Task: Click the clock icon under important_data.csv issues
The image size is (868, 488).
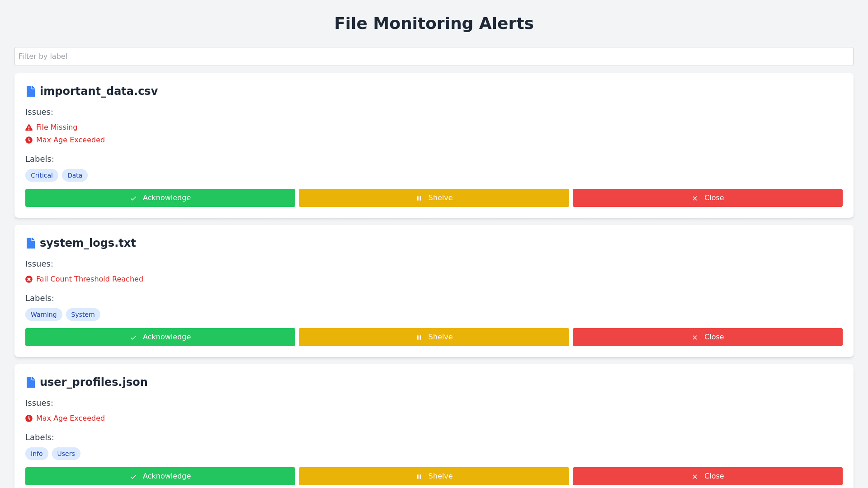Action: [29, 140]
